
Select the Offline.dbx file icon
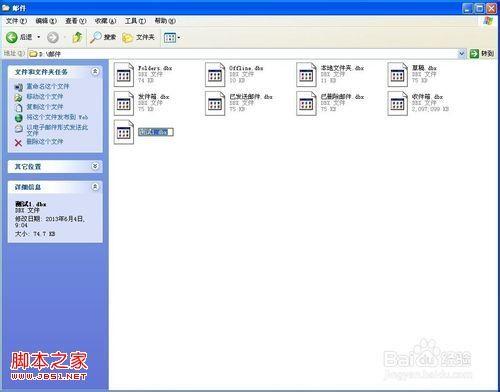tap(215, 74)
